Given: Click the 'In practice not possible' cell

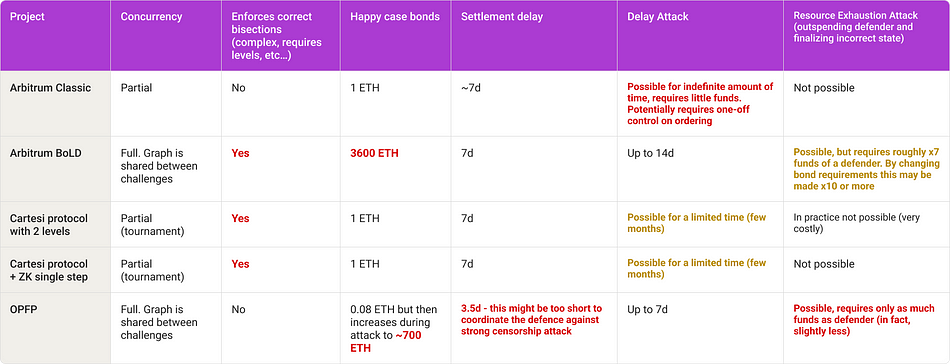Looking at the screenshot, I should [857, 224].
